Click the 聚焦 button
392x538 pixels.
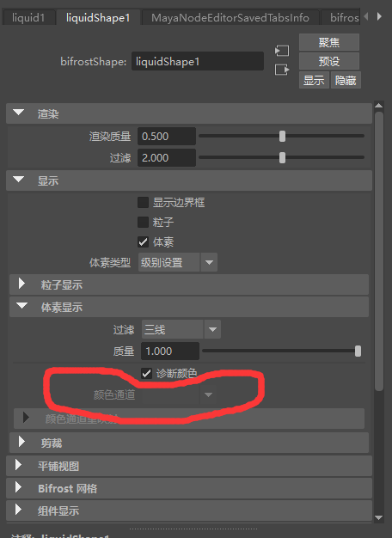pyautogui.click(x=329, y=42)
